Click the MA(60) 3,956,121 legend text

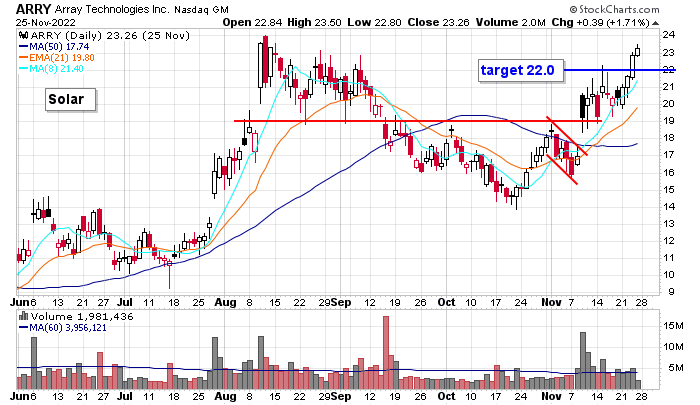pos(68,328)
